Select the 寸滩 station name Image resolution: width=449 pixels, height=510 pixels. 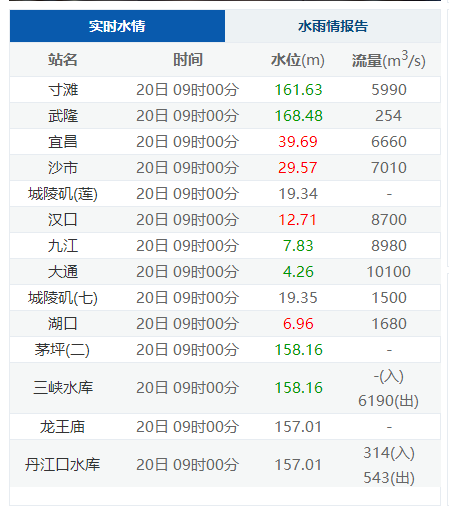click(x=63, y=90)
